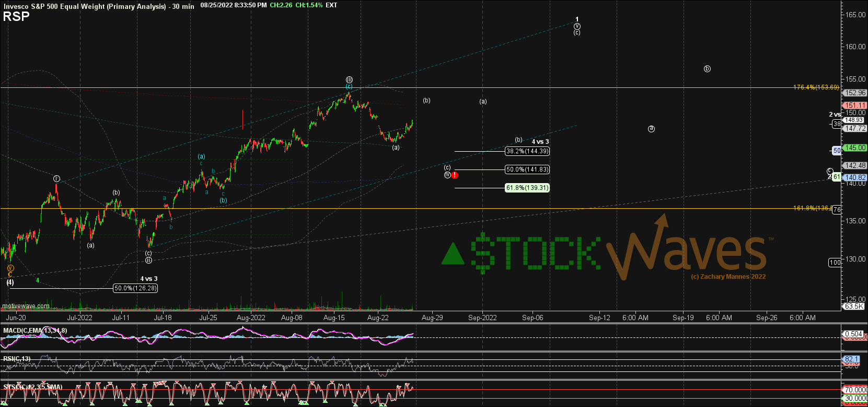Image resolution: width=868 pixels, height=407 pixels.
Task: Click the blue 140.82 price tag
Action: coord(855,177)
